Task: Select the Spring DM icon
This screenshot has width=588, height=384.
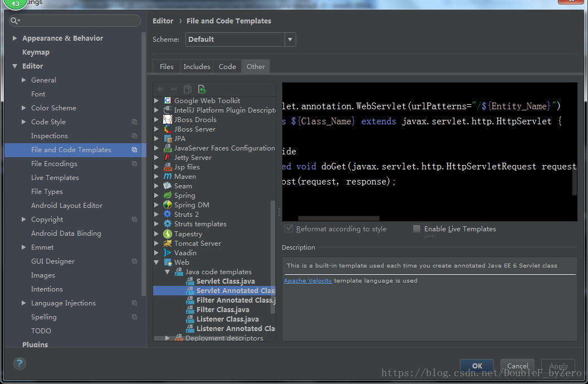Action: [168, 205]
